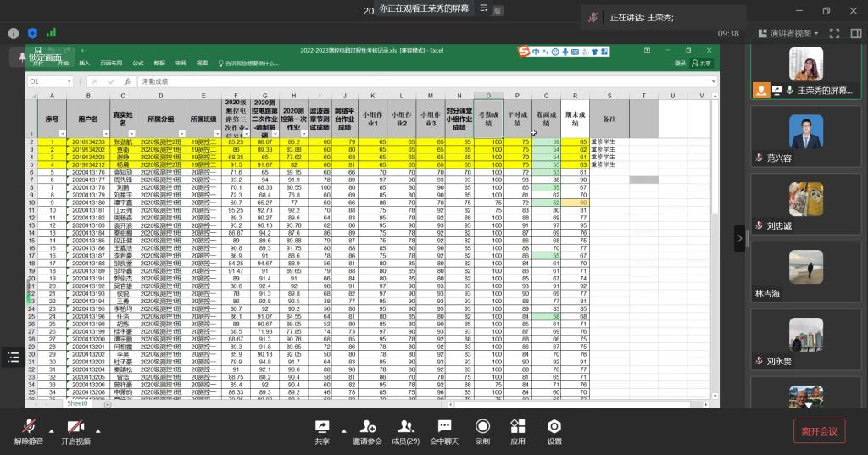Screen dimensions: 868x455
Task: Click the 插入 tab in Excel ribbon
Action: (84, 64)
